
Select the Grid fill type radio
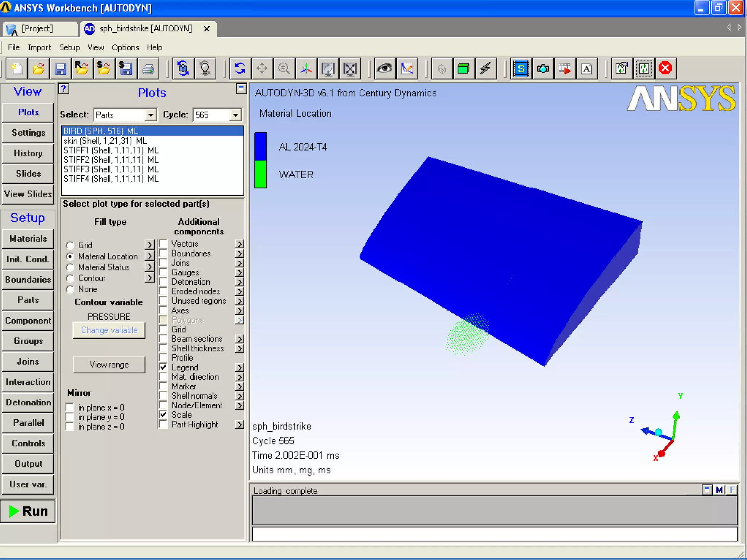[70, 245]
